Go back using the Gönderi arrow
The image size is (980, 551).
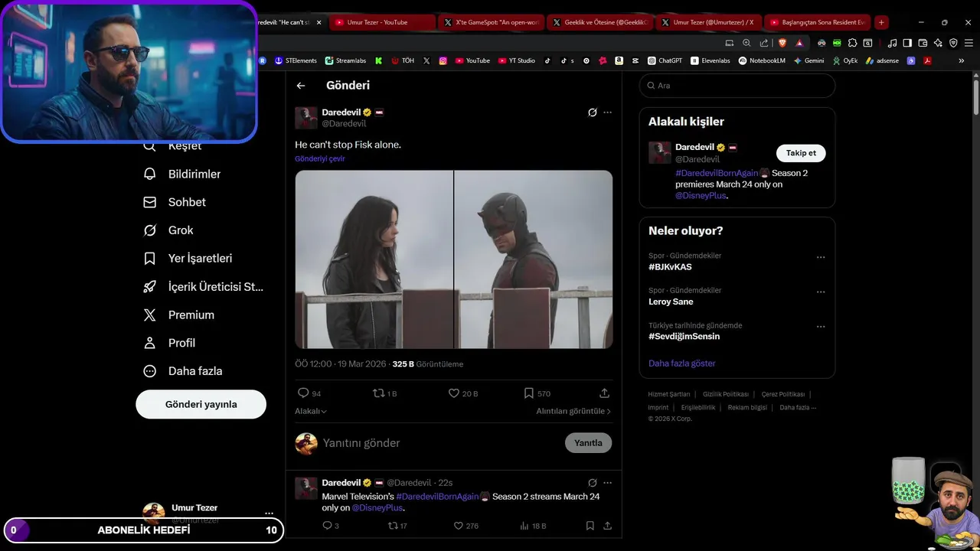(301, 86)
